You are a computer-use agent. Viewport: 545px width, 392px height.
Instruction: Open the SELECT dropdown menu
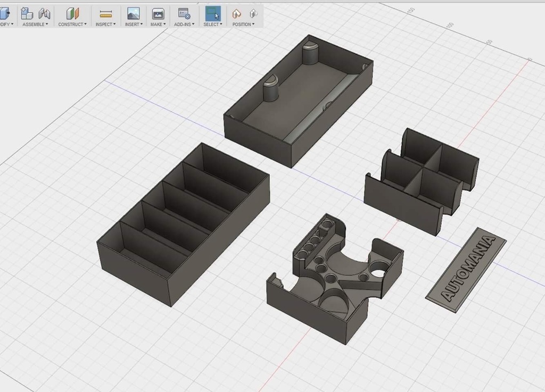[x=213, y=24]
